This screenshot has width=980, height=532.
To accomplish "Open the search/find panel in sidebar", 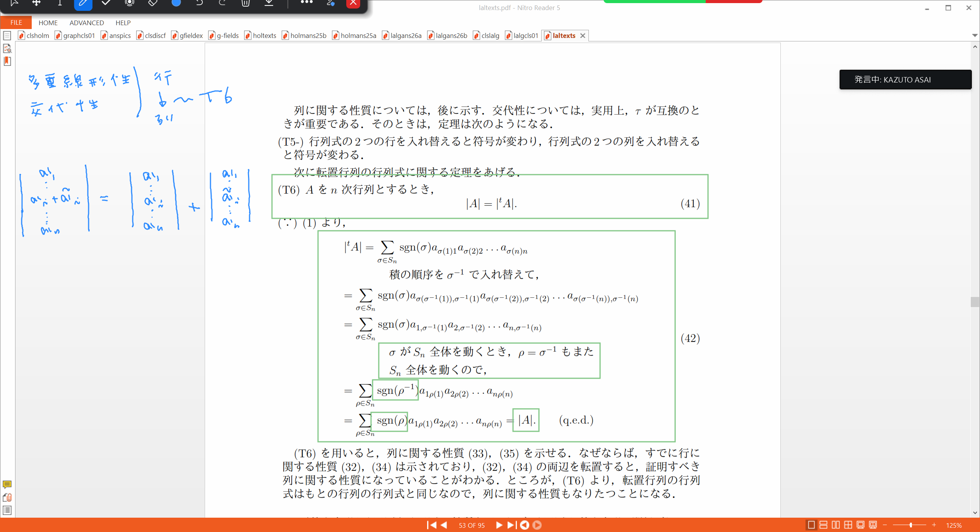I will click(7, 48).
